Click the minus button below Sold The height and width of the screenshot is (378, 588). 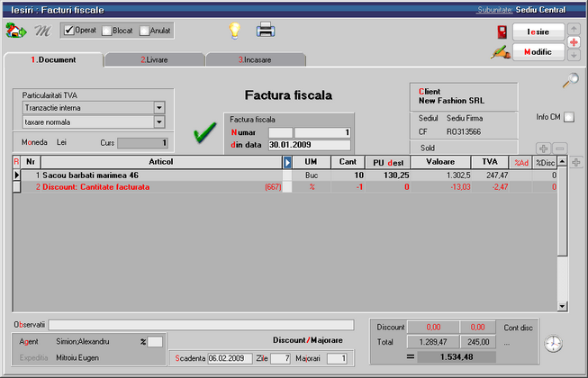tap(560, 148)
